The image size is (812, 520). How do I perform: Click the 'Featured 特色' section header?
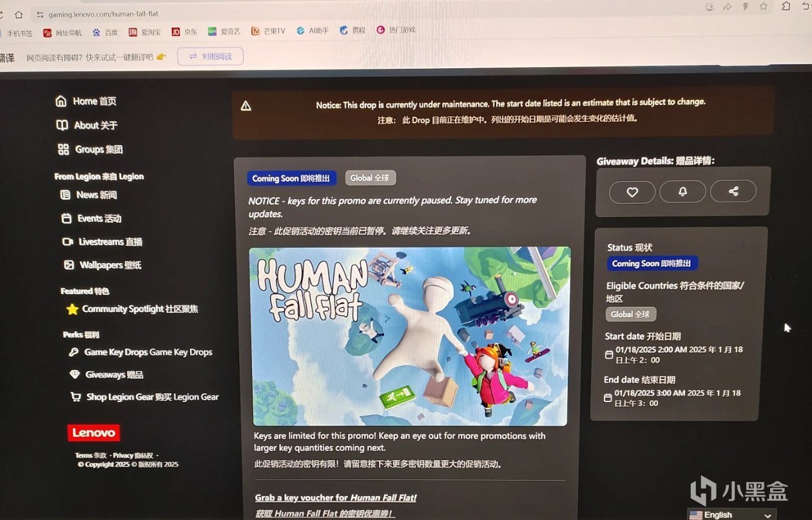85,291
